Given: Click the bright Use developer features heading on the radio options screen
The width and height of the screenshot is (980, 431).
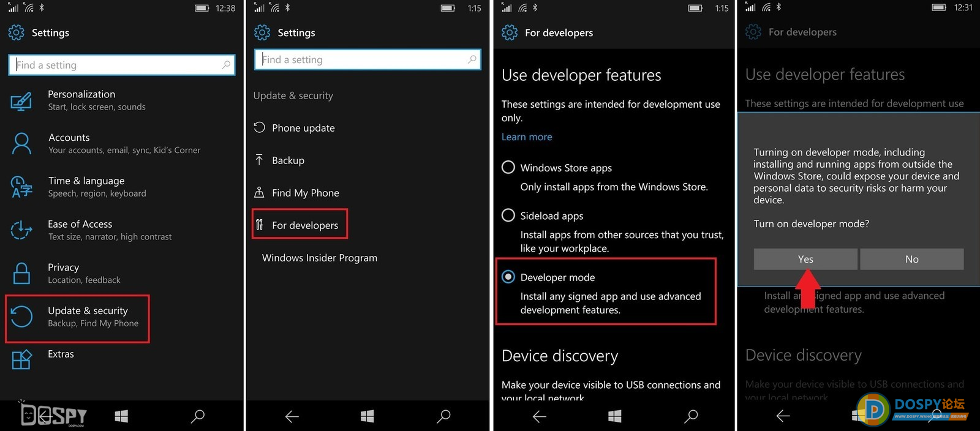Looking at the screenshot, I should tap(581, 75).
